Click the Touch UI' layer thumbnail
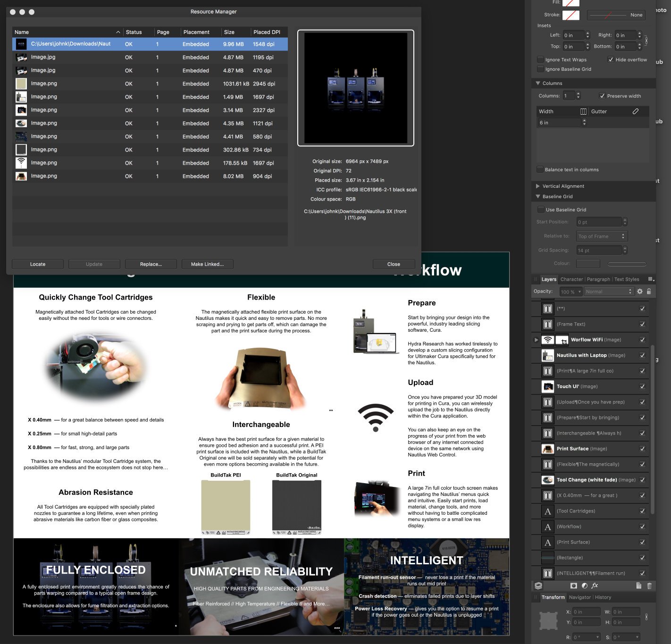This screenshot has height=644, width=671. coord(548,386)
